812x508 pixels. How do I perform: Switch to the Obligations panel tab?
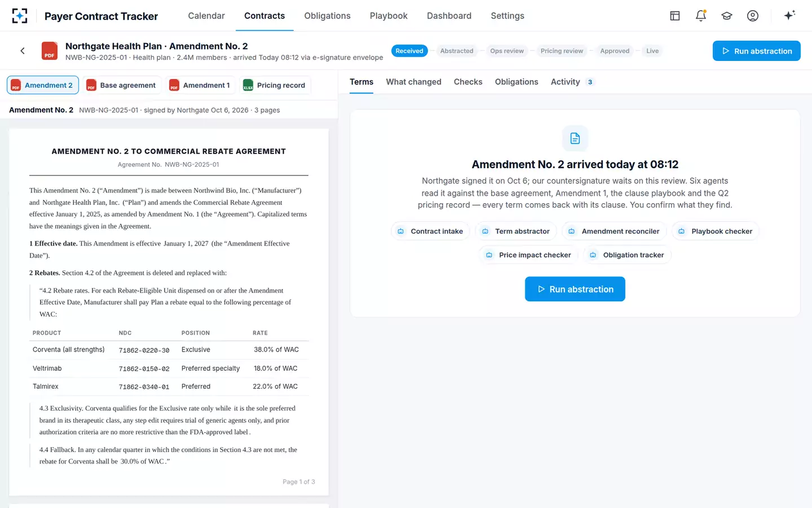point(517,82)
